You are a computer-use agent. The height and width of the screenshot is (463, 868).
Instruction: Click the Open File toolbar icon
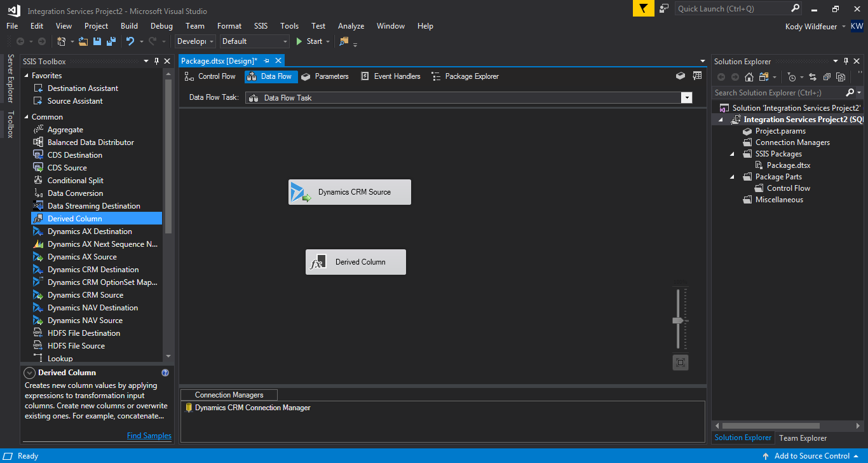pos(83,41)
